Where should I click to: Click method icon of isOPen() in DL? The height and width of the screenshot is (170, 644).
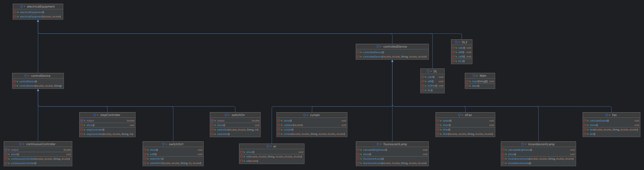pyautogui.click(x=423, y=86)
